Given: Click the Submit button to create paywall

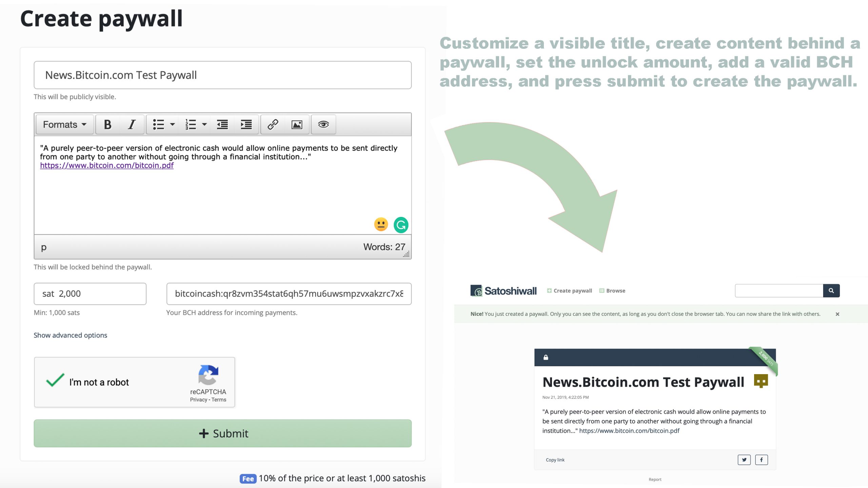Looking at the screenshot, I should click(x=223, y=433).
